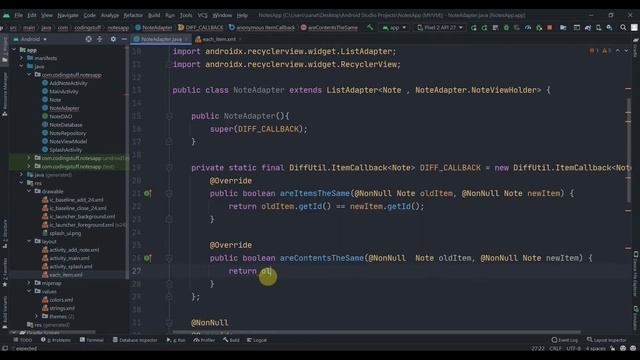
Task: Open the app run configuration dropdown
Action: [394, 28]
